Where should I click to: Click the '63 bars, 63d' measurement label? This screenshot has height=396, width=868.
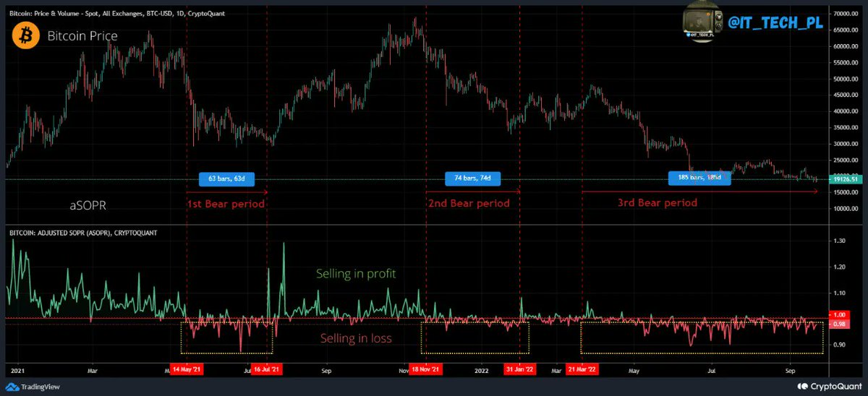(x=226, y=178)
